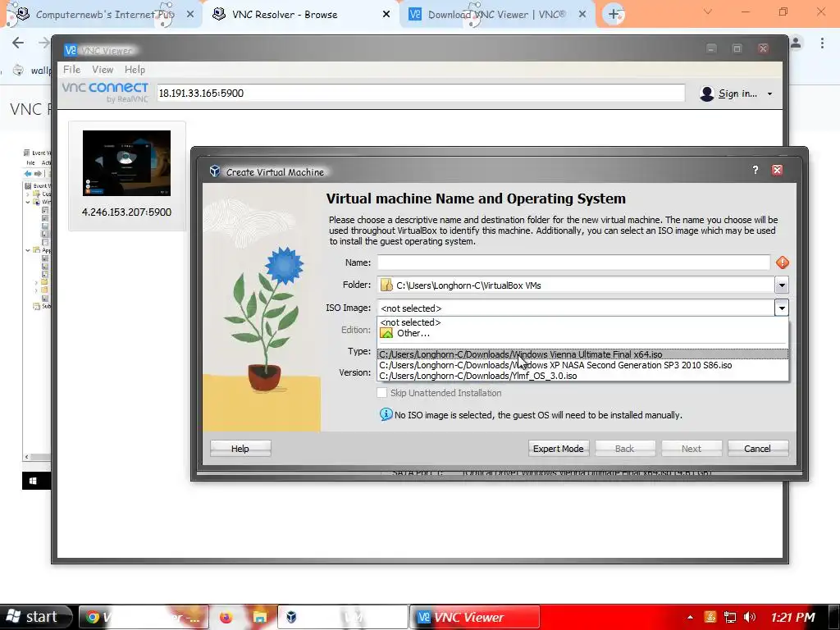The image size is (840, 630).
Task: Open a new browser tab
Action: click(614, 14)
